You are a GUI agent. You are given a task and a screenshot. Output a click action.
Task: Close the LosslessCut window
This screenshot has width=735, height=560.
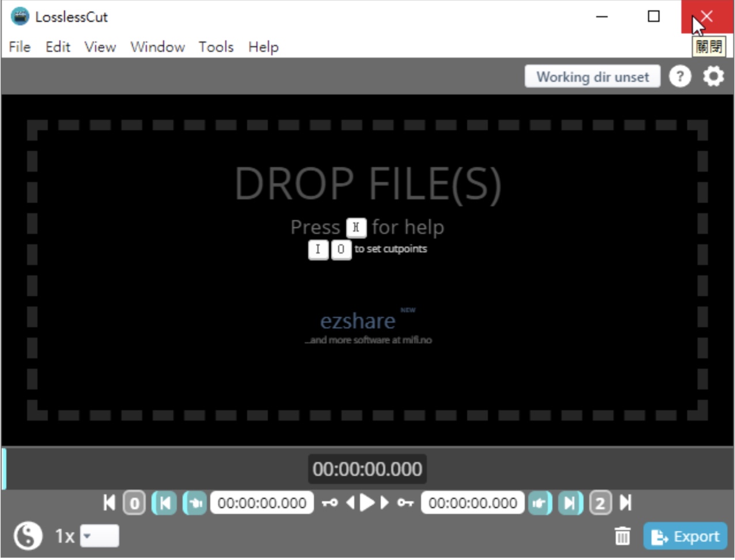pos(707,16)
